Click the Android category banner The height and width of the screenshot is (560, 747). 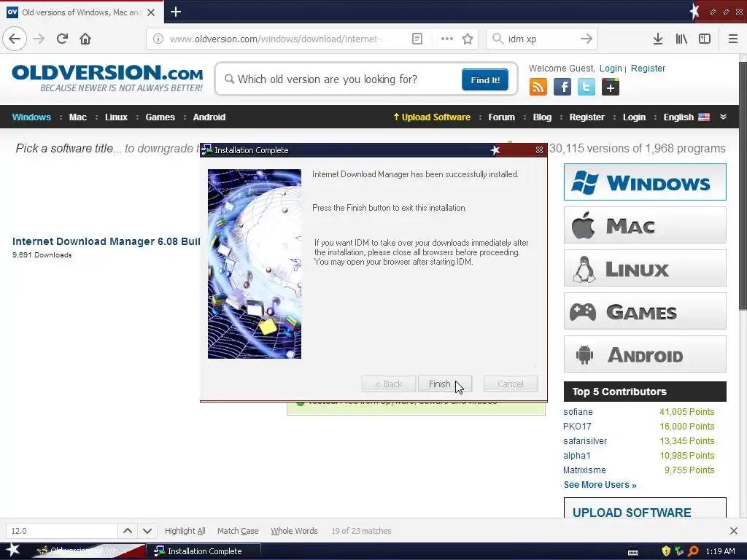(645, 354)
